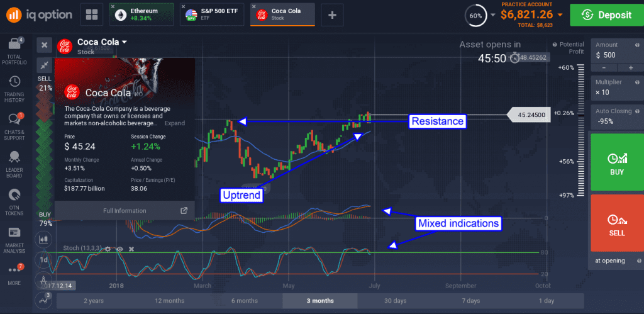
Task: Click the Amount help question icon
Action: (x=637, y=45)
